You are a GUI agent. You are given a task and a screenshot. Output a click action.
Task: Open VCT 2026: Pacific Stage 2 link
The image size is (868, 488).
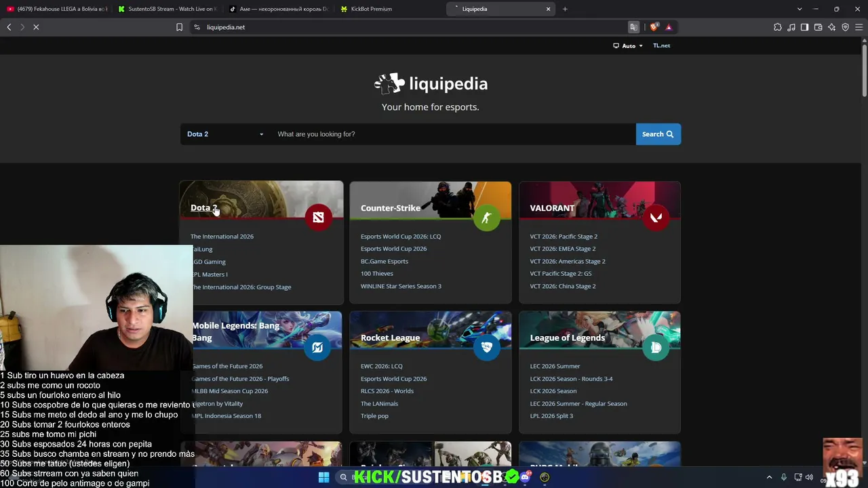tap(564, 237)
